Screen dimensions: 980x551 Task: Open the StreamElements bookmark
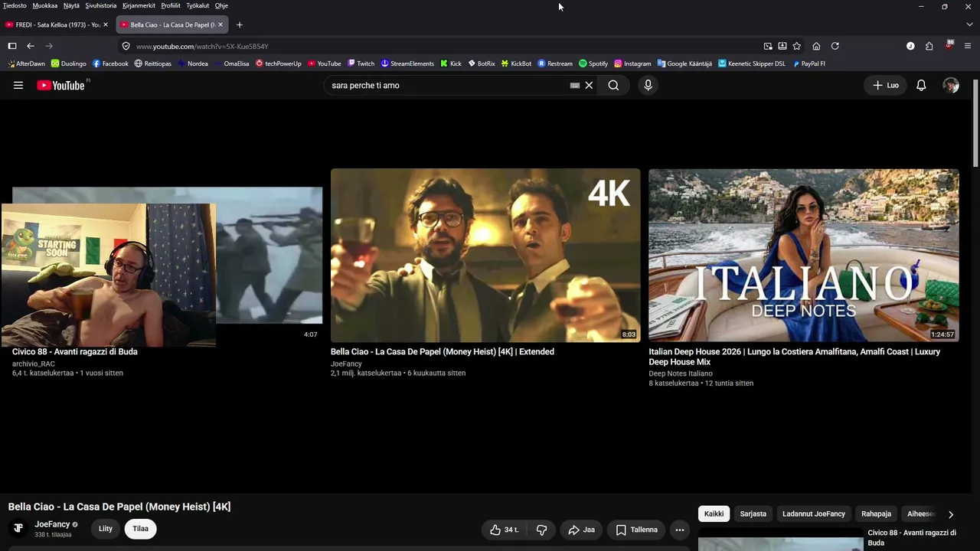pos(407,64)
